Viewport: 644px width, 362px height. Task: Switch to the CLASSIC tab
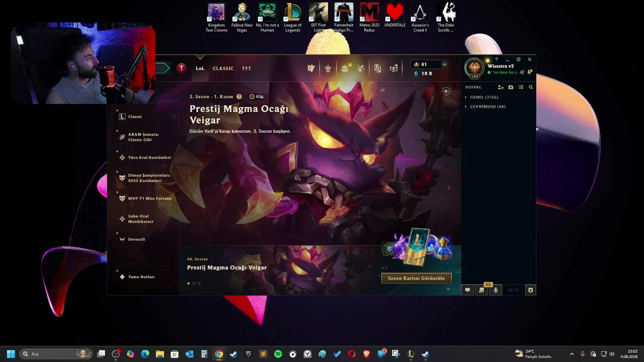[x=223, y=68]
